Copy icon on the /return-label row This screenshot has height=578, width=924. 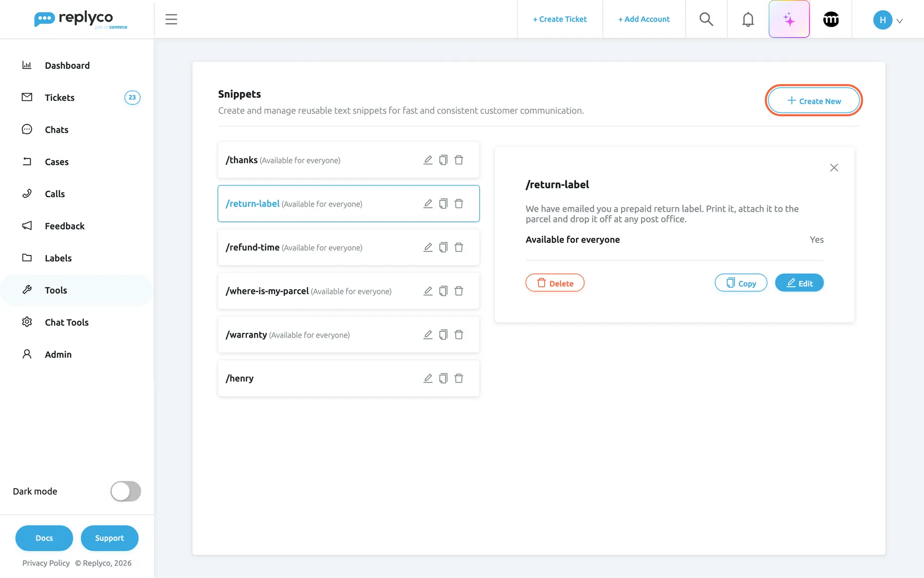tap(444, 203)
